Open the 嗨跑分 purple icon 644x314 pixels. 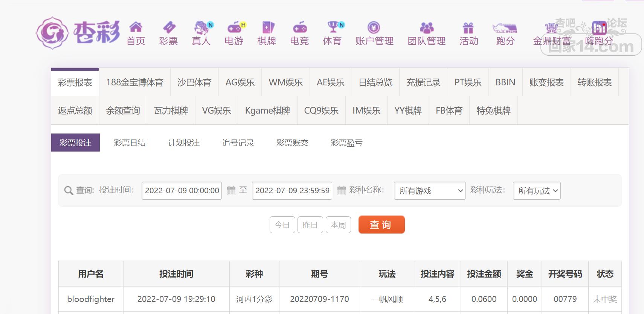pyautogui.click(x=599, y=27)
